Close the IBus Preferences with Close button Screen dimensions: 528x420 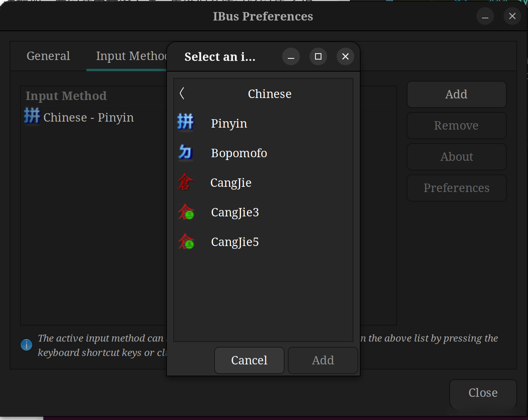tap(483, 393)
